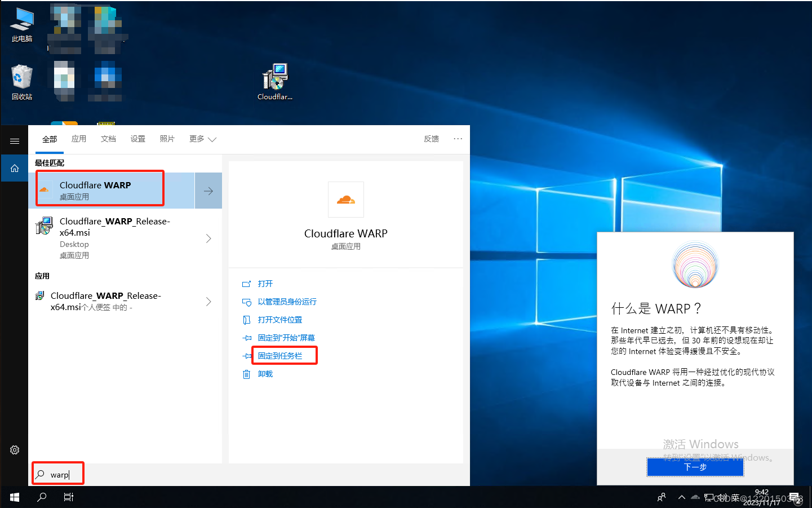Open the volume speaker tray icon
812x508 pixels.
(x=721, y=497)
